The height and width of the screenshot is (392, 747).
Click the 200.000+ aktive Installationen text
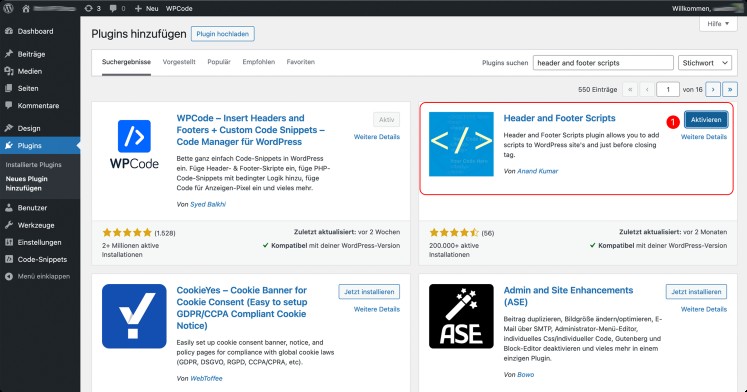coord(454,250)
